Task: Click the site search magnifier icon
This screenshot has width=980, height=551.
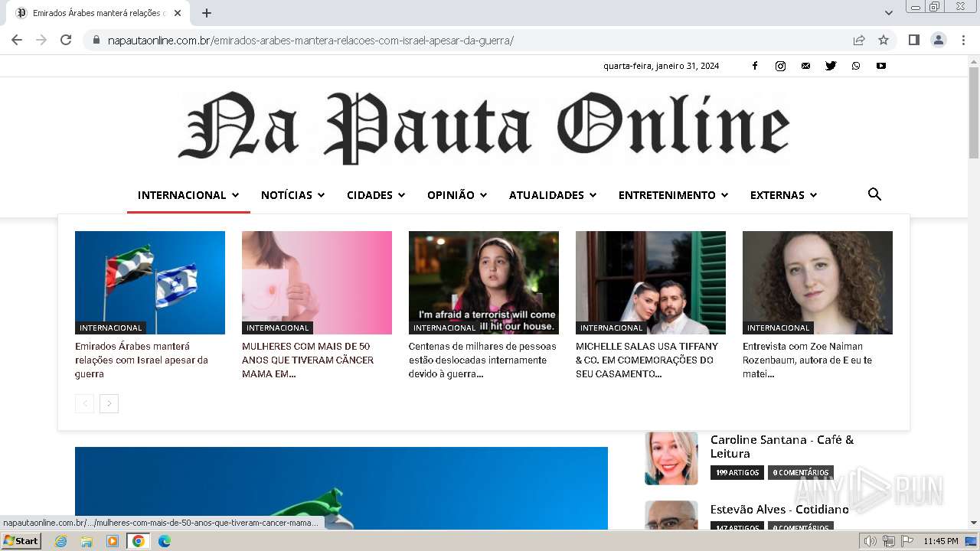Action: tap(874, 194)
